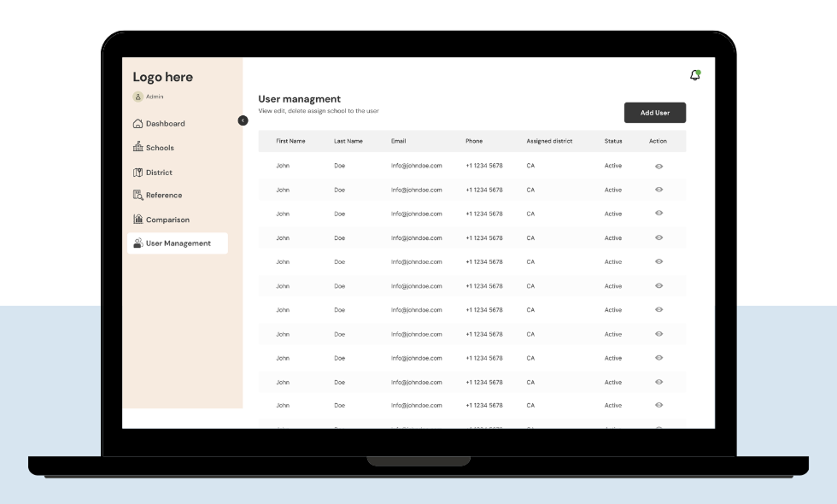Sort by the Status column header
This screenshot has width=837, height=504.
coord(613,141)
